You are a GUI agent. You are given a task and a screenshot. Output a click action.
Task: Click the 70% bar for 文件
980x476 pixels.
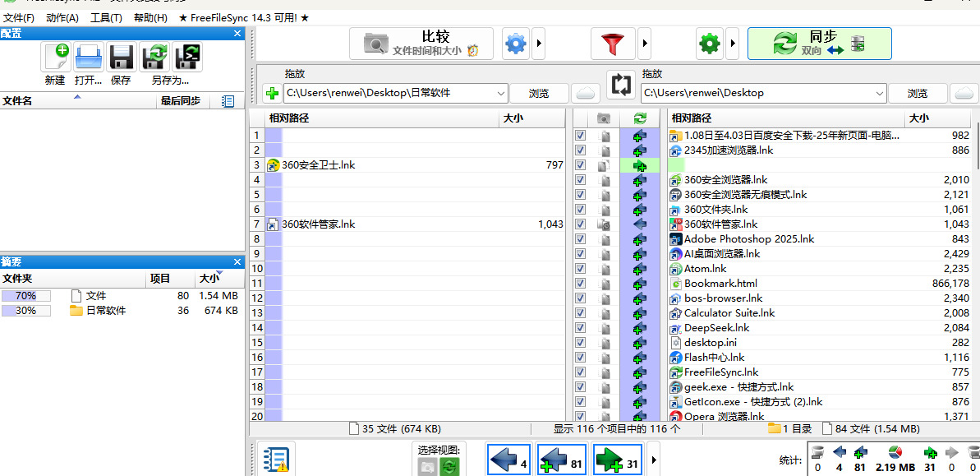pyautogui.click(x=25, y=296)
